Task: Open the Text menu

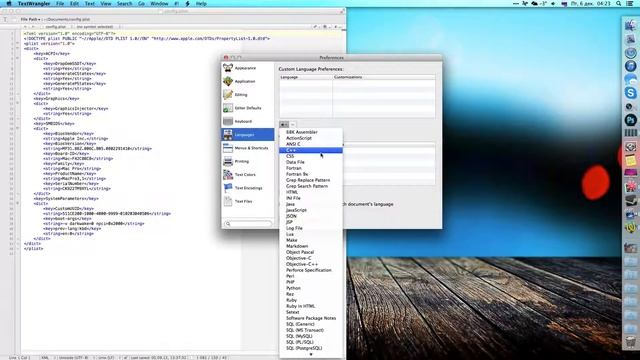Action: click(90, 4)
